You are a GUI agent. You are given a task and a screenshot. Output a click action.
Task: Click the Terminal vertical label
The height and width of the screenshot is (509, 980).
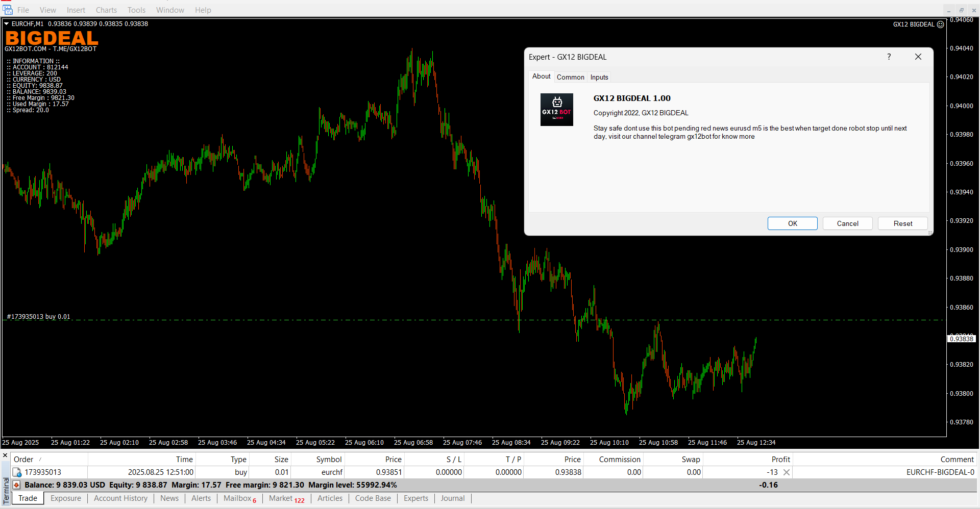[6, 490]
